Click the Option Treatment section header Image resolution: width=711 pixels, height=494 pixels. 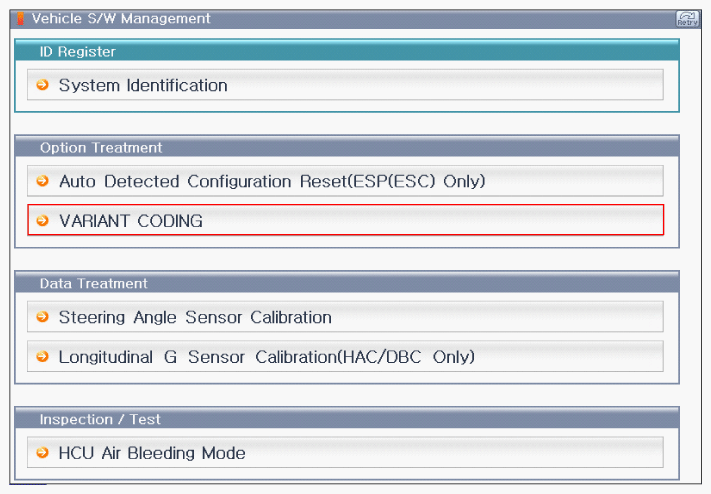pos(101,147)
